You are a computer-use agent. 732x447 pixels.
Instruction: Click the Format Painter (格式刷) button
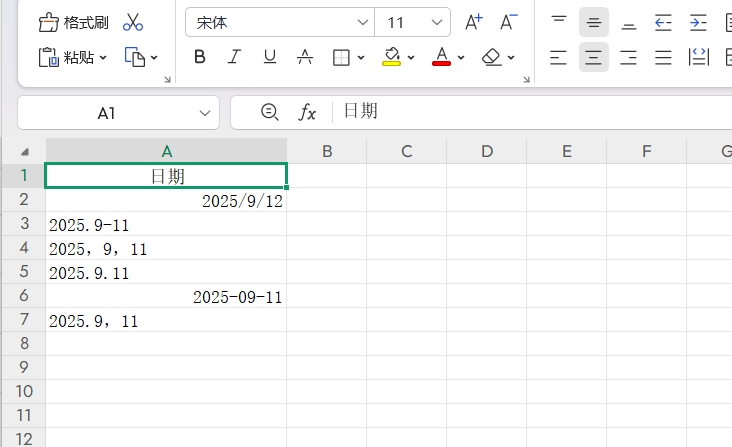click(x=74, y=22)
